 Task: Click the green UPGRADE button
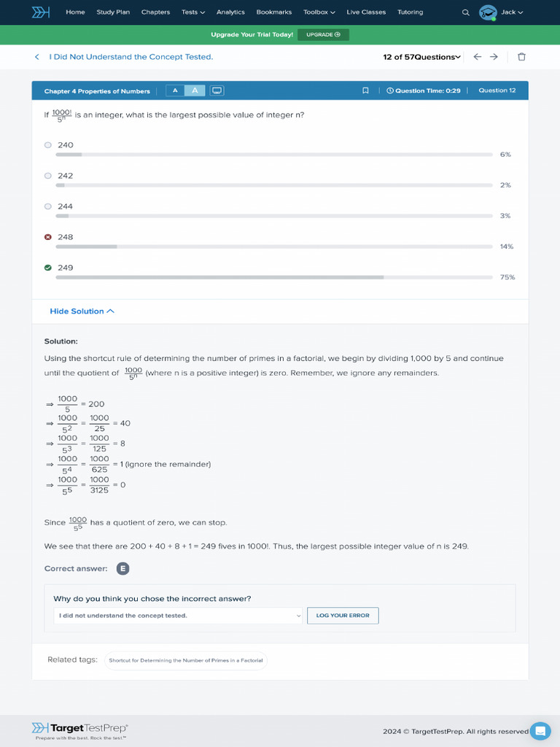(x=323, y=34)
